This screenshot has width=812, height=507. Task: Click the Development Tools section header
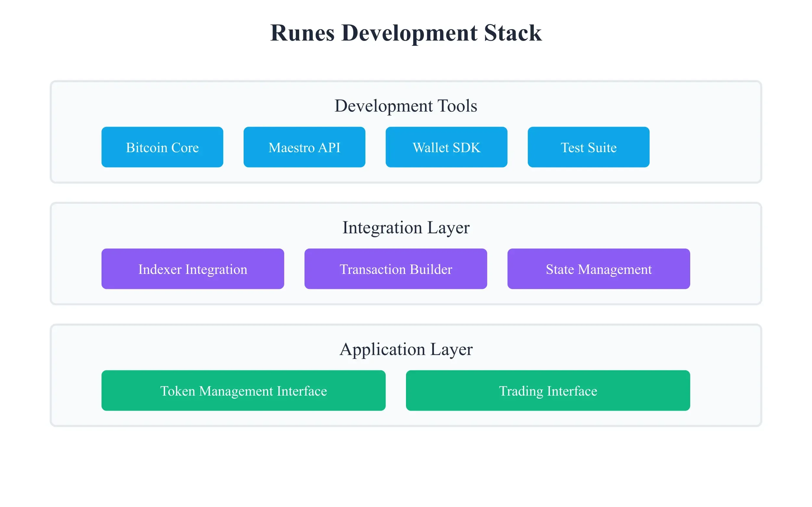[x=406, y=105]
